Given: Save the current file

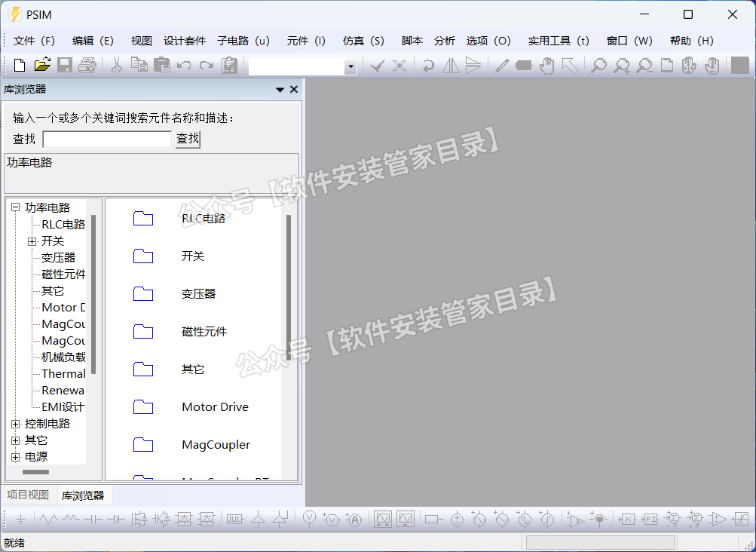Looking at the screenshot, I should tap(65, 65).
